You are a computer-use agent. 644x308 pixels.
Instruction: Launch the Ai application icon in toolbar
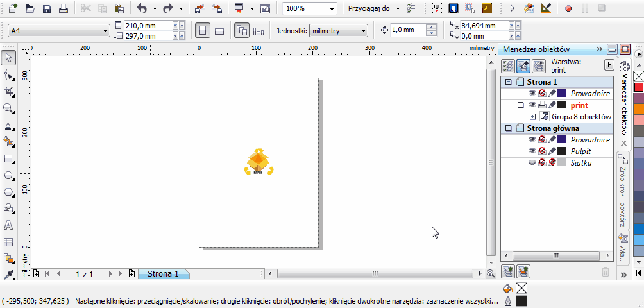pyautogui.click(x=487, y=8)
